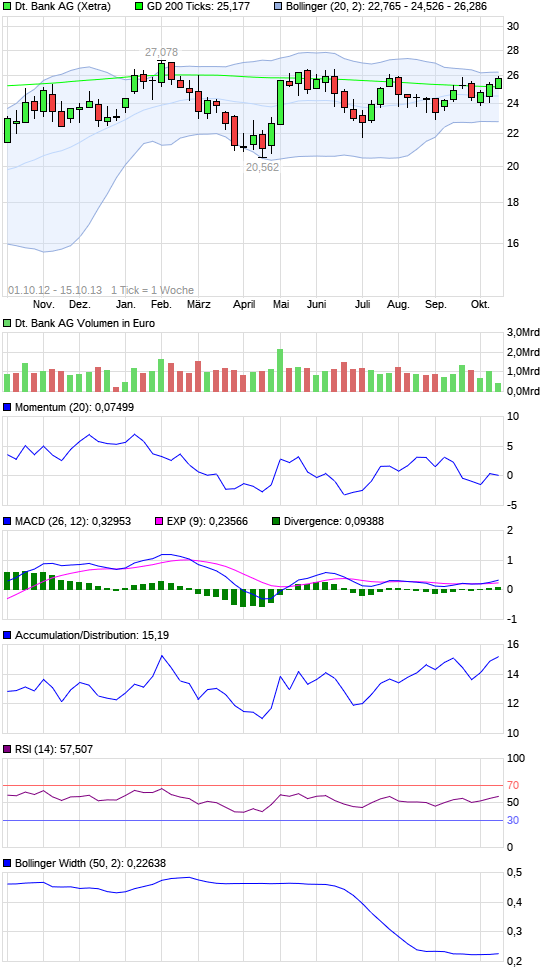The height and width of the screenshot is (971, 545).
Task: Click the blue 30 RSI threshold label
Action: (513, 821)
